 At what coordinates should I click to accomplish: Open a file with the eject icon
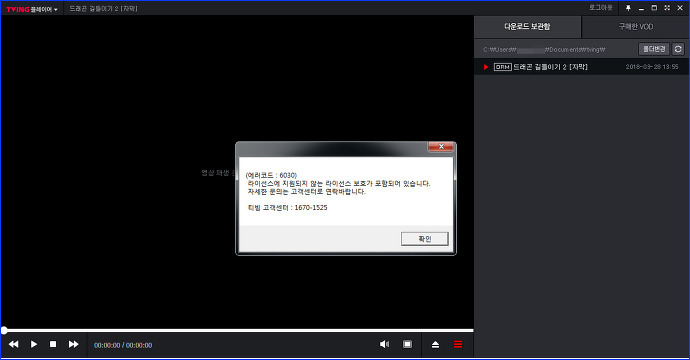(435, 345)
